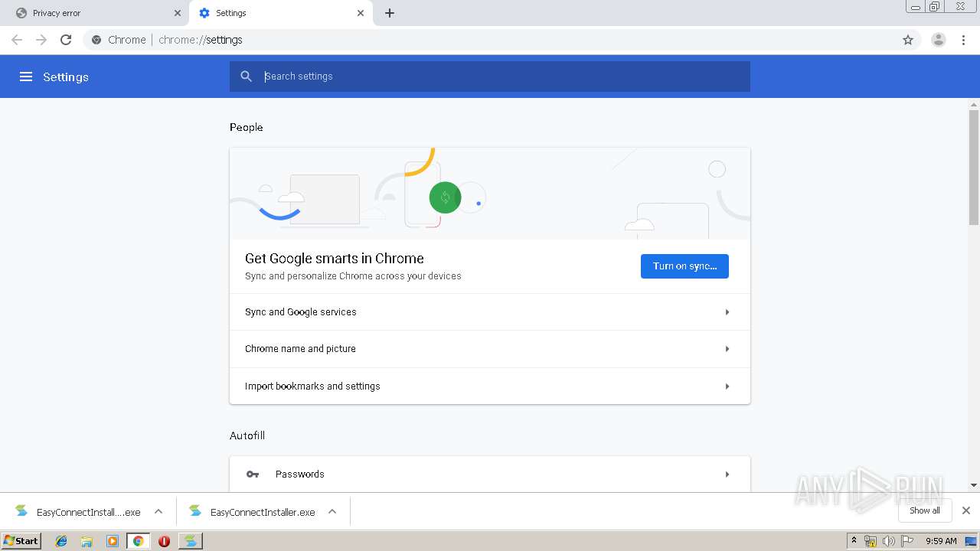Viewport: 980px width, 551px height.
Task: Click the People section heading
Action: click(x=247, y=127)
